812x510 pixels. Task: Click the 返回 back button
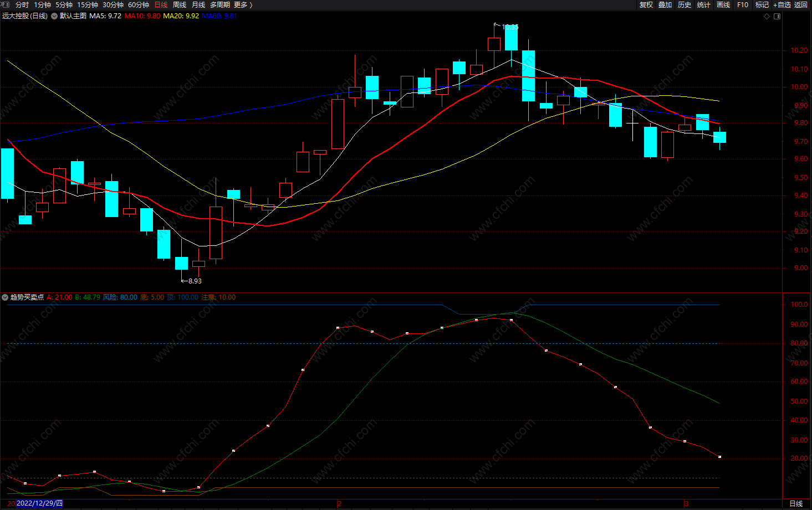pos(801,4)
